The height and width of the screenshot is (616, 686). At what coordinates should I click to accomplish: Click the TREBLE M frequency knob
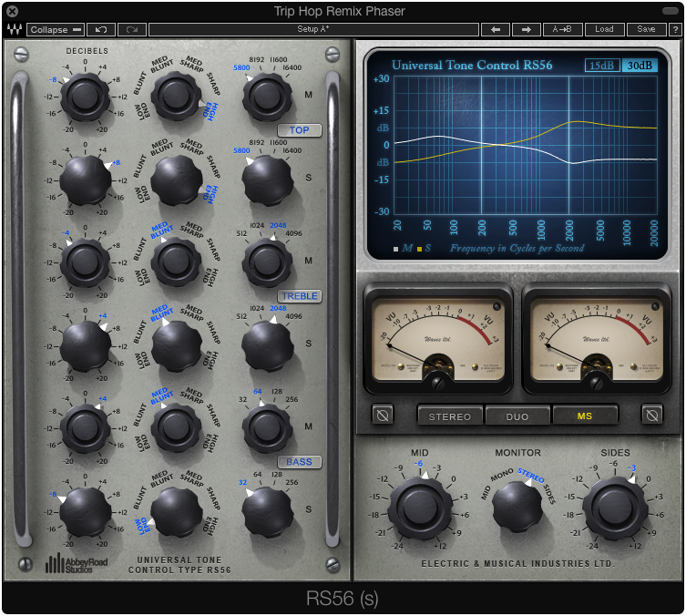tap(267, 263)
